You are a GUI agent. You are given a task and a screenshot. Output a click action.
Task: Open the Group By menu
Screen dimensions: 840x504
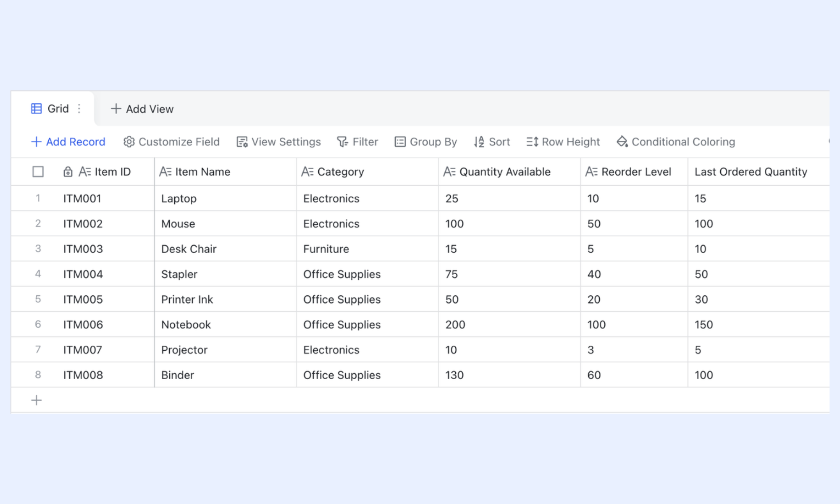(x=425, y=142)
